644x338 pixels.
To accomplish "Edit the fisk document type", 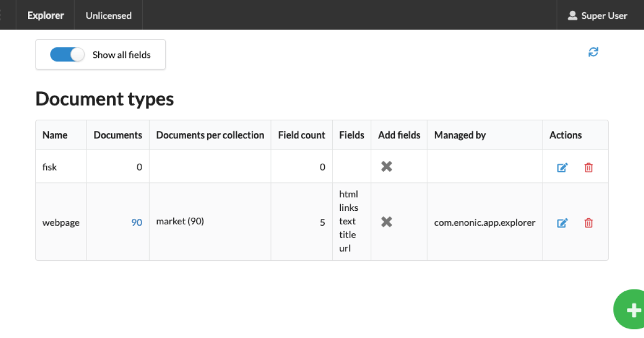I will pos(562,167).
